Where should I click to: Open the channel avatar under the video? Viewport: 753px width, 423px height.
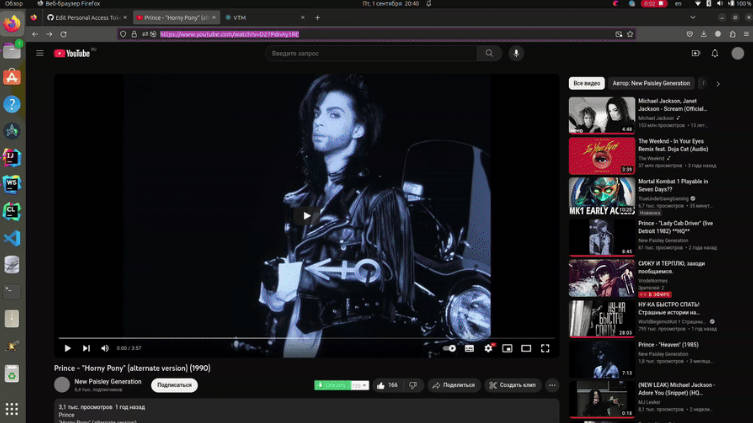pos(62,385)
